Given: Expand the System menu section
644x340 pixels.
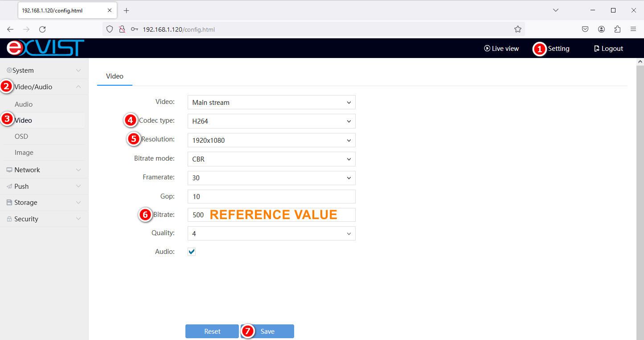Looking at the screenshot, I should coord(44,70).
